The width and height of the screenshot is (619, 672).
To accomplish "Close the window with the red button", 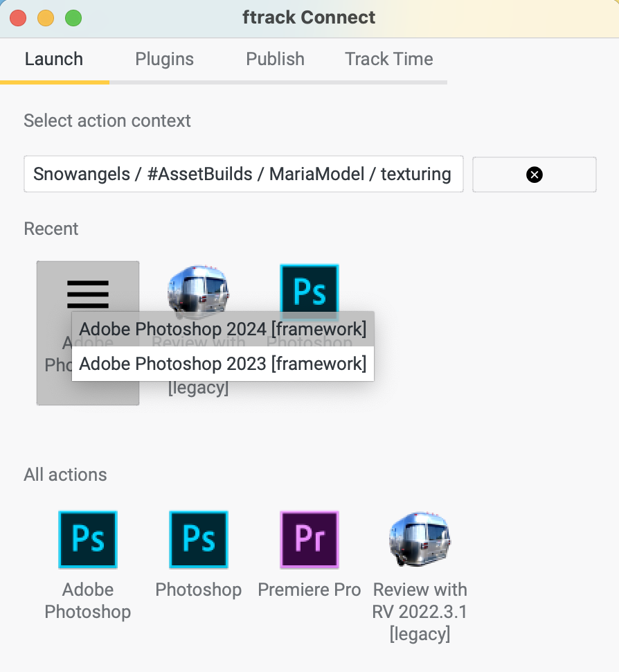I will (x=18, y=18).
